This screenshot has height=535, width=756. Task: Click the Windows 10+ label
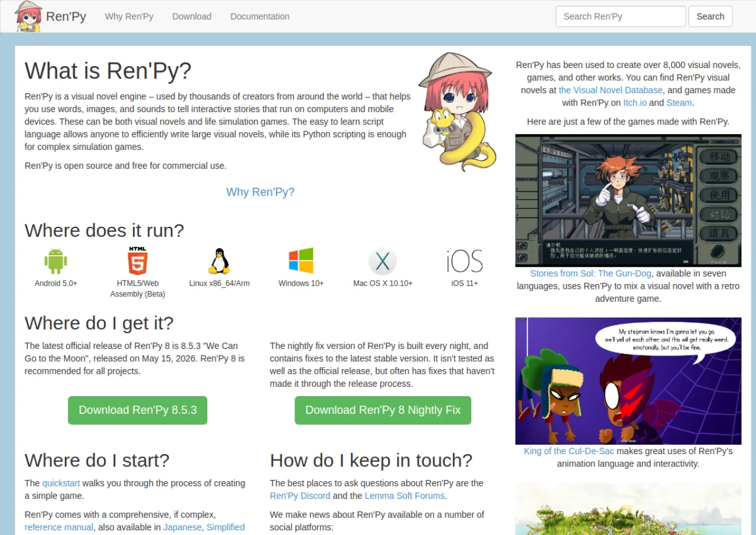(301, 283)
